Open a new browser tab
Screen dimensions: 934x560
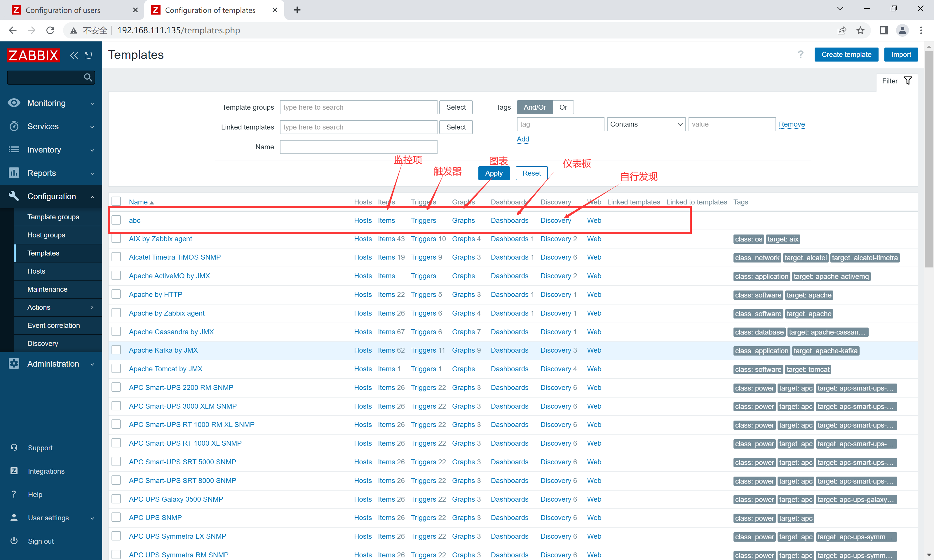(297, 10)
